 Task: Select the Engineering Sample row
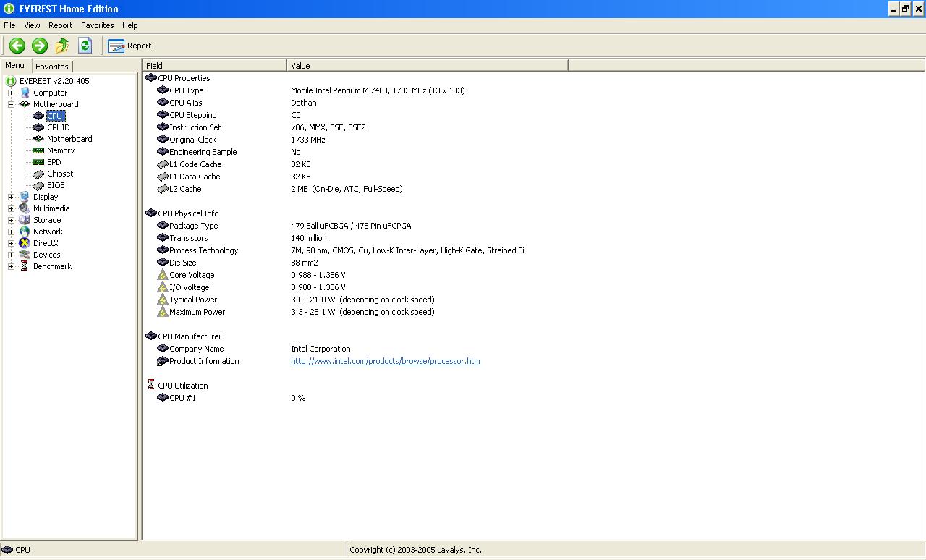coord(533,152)
